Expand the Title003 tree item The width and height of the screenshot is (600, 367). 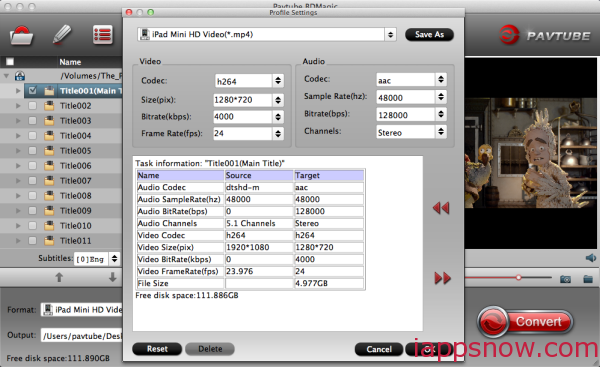pos(18,121)
